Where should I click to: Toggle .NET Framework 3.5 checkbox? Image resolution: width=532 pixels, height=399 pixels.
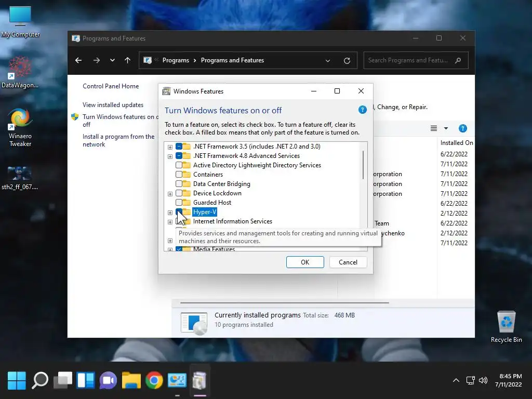coord(179,146)
